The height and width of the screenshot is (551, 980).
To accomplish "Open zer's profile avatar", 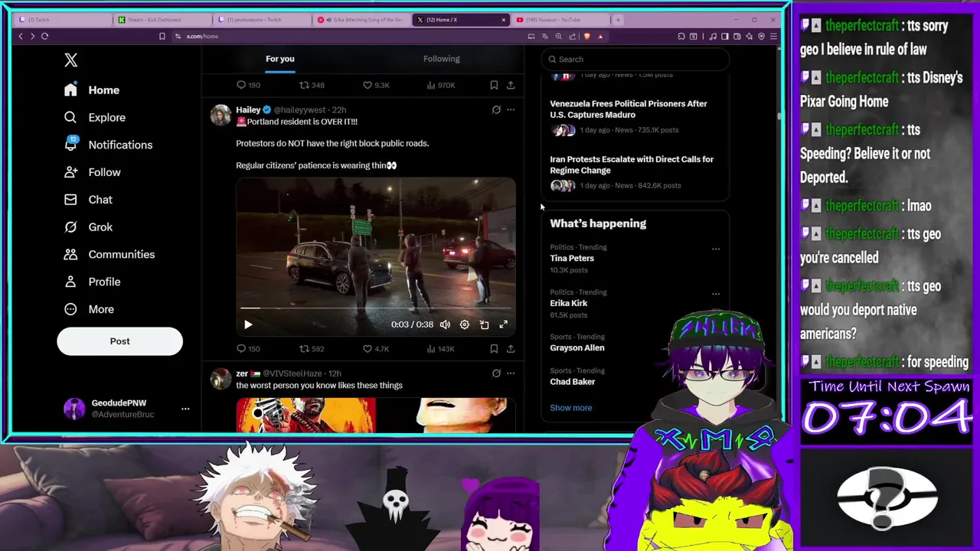I will [220, 379].
